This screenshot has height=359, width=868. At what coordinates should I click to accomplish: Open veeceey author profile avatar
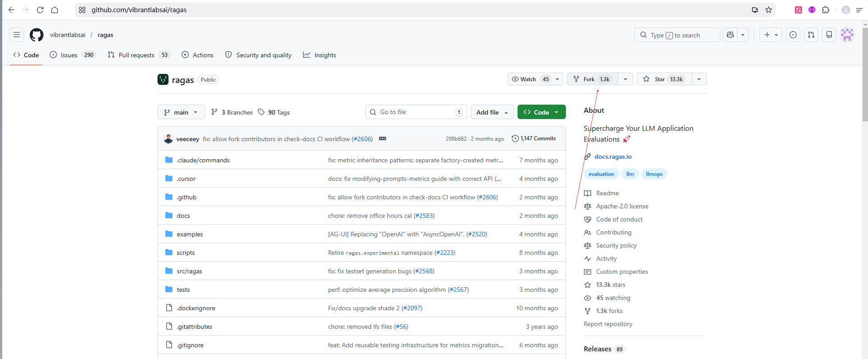(x=168, y=139)
